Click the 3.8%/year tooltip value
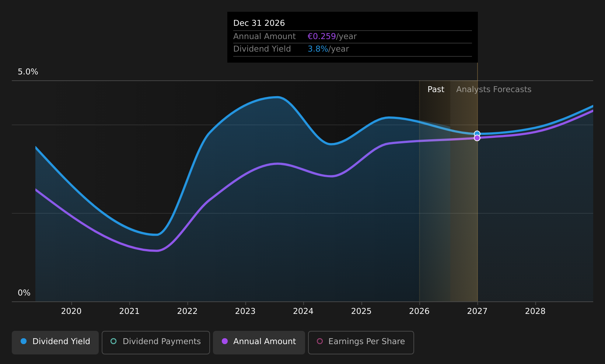Image resolution: width=605 pixels, height=364 pixels. (x=328, y=49)
